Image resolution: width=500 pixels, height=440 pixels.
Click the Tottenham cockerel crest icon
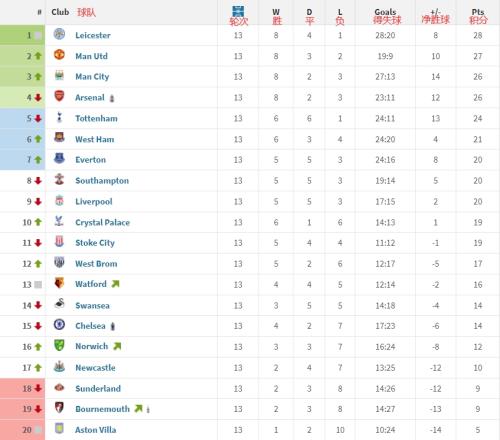click(x=59, y=117)
